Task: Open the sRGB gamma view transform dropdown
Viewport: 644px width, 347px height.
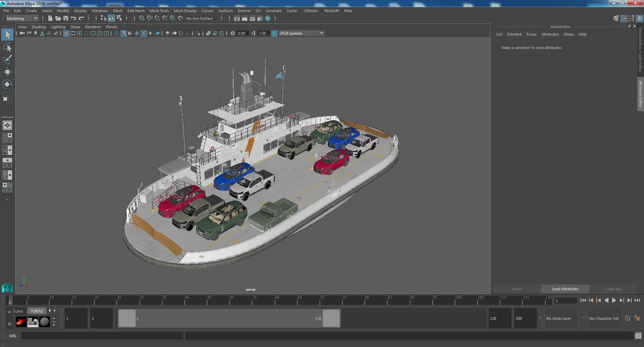Action: tap(301, 33)
